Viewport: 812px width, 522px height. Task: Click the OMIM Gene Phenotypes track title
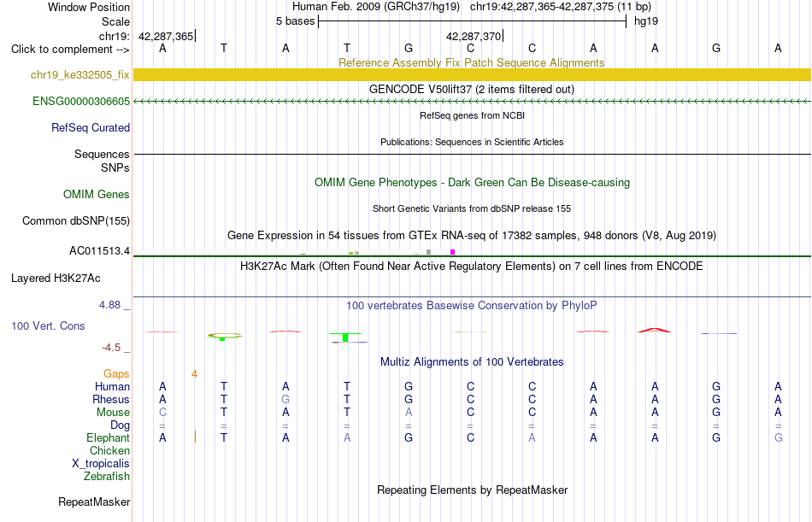[x=472, y=182]
